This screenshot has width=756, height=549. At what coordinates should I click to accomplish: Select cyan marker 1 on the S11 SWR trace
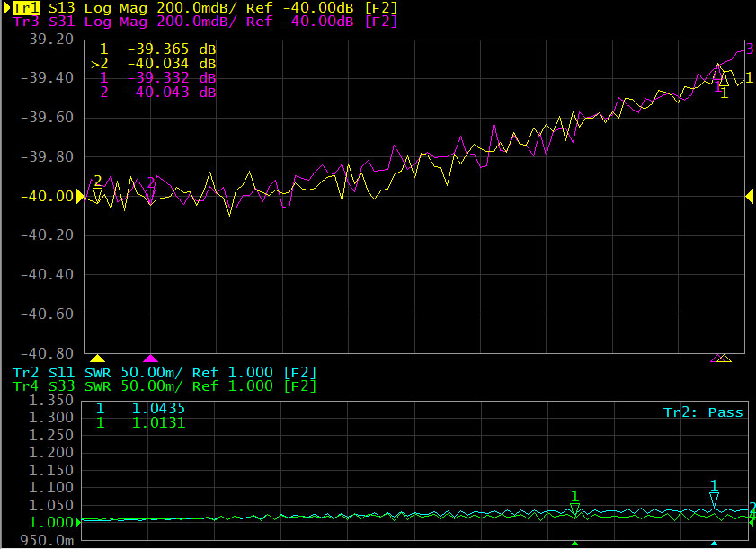click(714, 493)
